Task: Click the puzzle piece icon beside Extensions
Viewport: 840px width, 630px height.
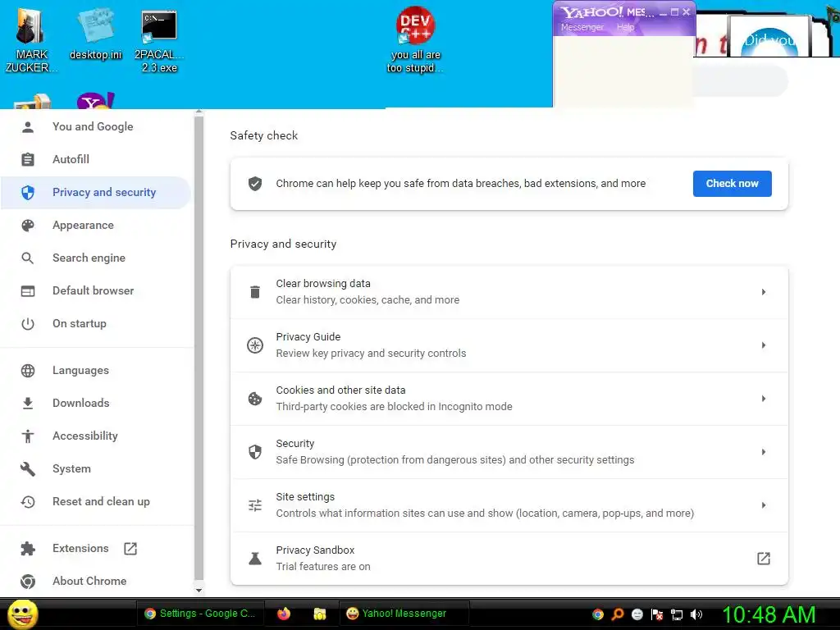Action: tap(28, 549)
